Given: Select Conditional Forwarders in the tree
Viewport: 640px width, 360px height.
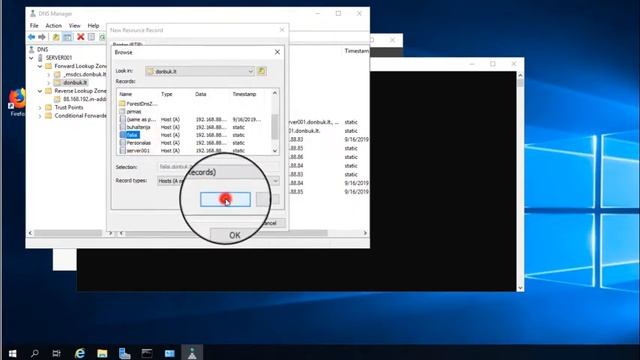Looking at the screenshot, I should pyautogui.click(x=80, y=116).
